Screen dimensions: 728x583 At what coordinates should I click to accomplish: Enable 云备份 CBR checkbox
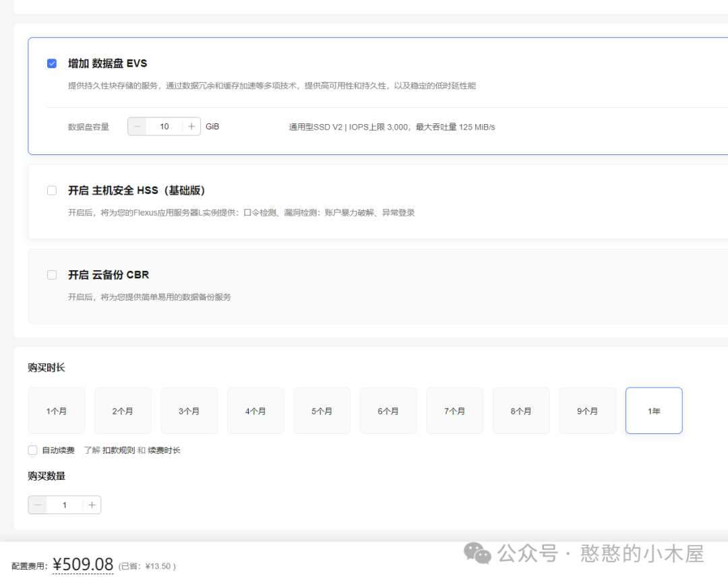point(52,275)
